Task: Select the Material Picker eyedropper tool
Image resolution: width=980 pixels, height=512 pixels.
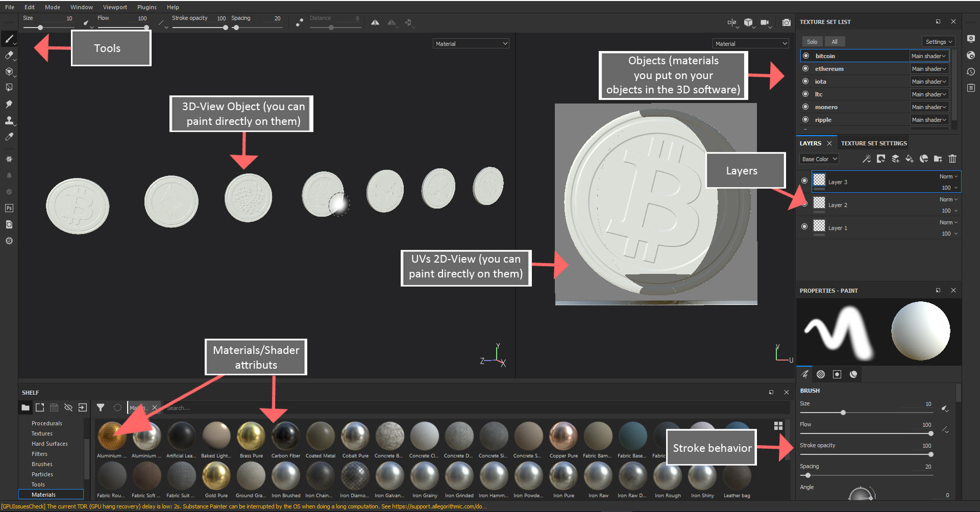Action: [x=9, y=137]
